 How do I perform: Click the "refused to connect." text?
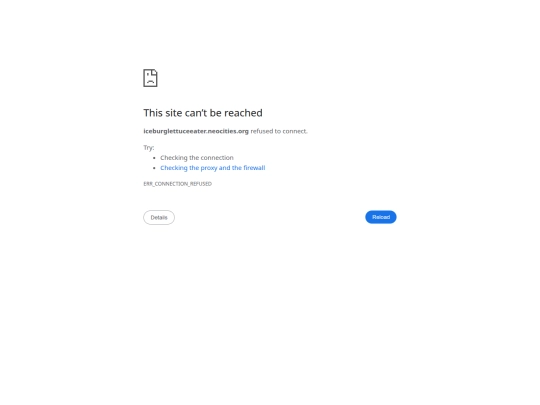tap(279, 131)
